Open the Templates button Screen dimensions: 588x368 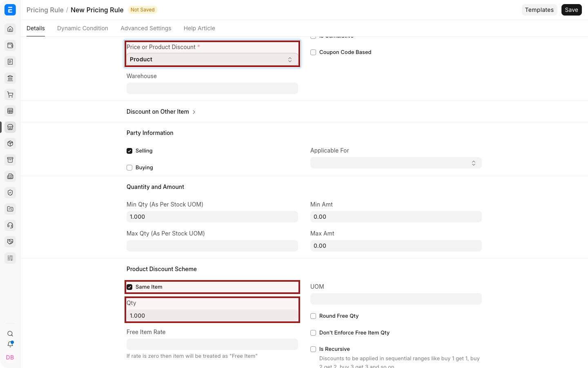click(x=539, y=10)
